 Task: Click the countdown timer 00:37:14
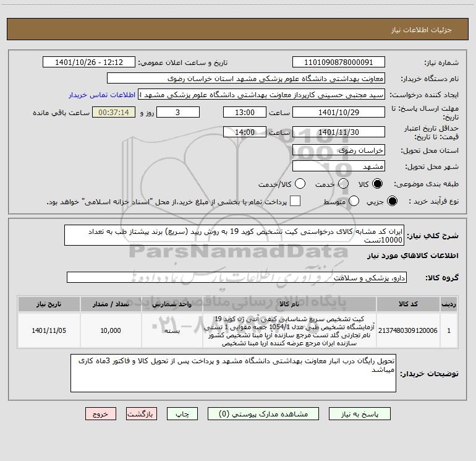coord(114,112)
